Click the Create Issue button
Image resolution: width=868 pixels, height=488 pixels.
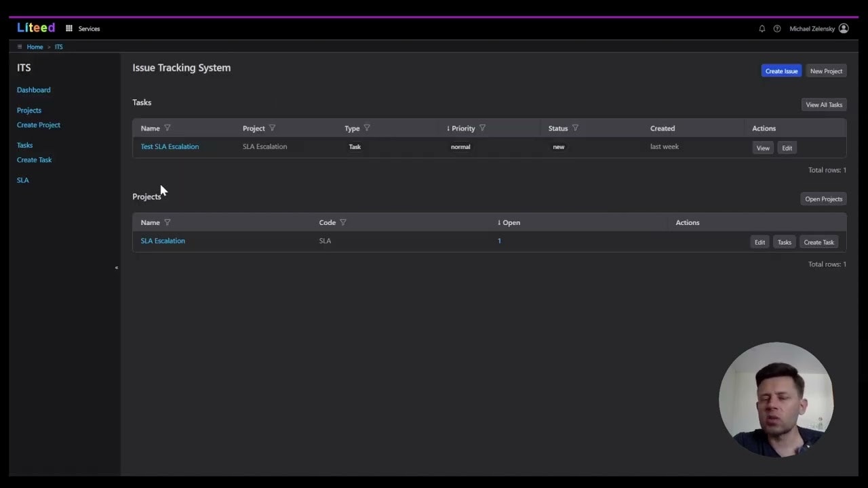point(781,71)
